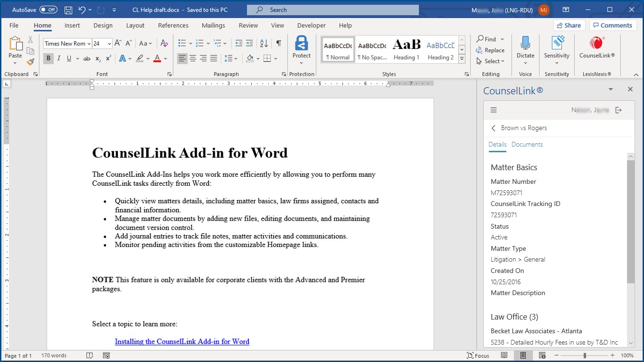Apply the Heading 1 style
Viewport: 644px width, 362px height.
coord(406,49)
